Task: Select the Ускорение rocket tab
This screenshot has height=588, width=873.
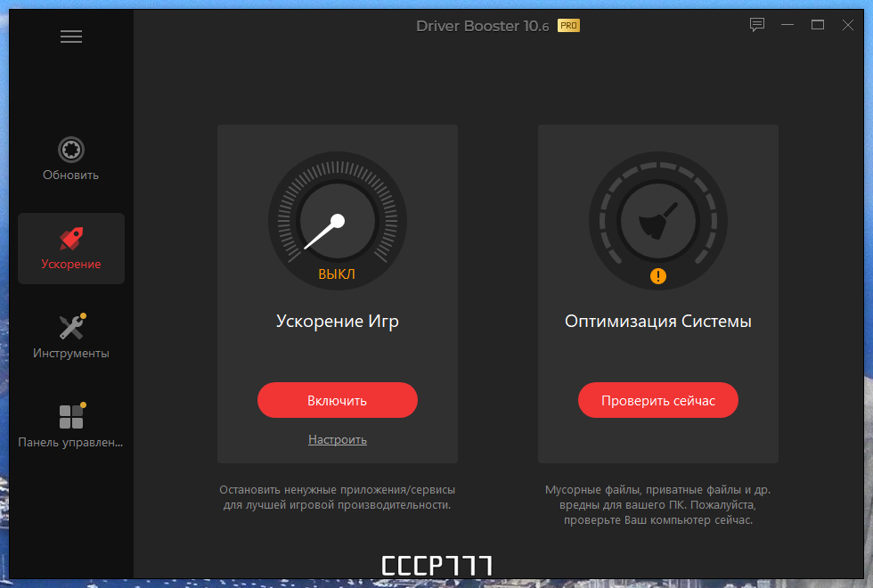Action: [x=71, y=249]
